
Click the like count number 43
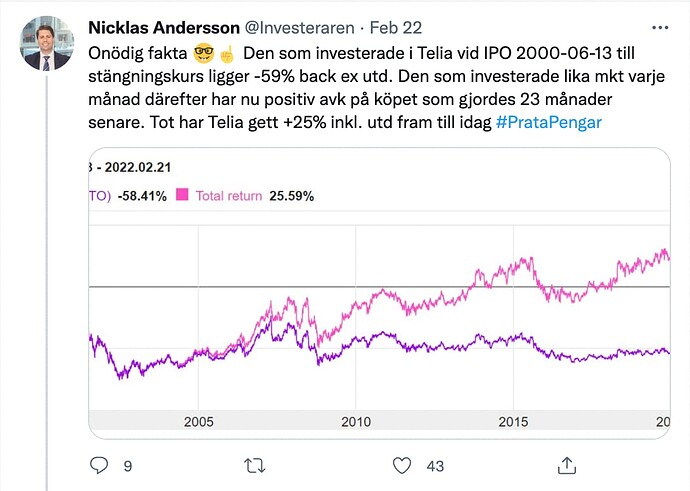coord(434,466)
